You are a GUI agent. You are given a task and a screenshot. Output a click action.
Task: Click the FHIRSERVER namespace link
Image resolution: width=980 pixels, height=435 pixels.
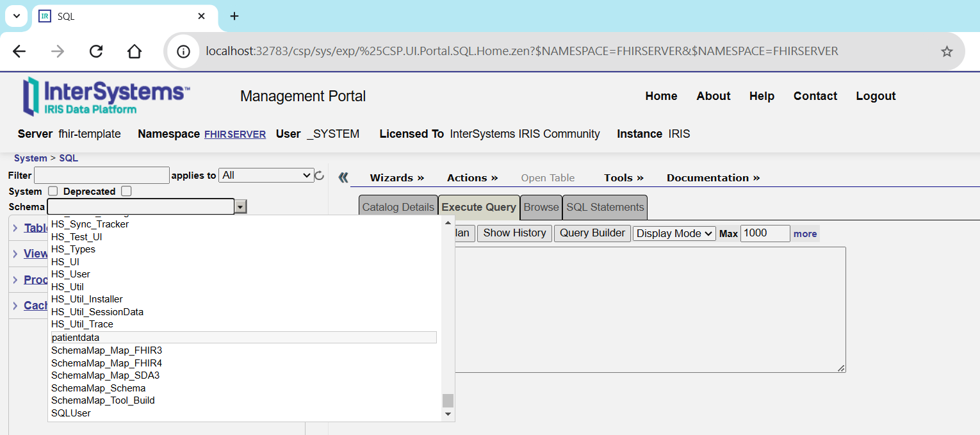pyautogui.click(x=235, y=135)
